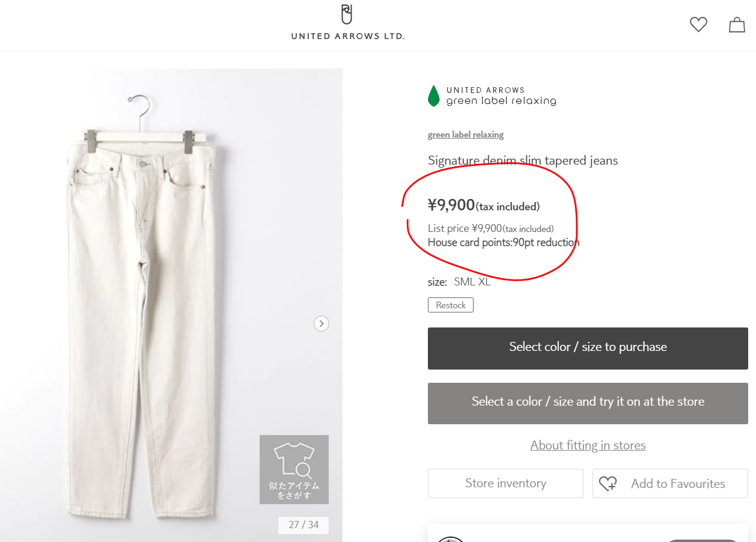Viewport: 756px width, 542px height.
Task: Click the House card points line
Action: (x=504, y=243)
